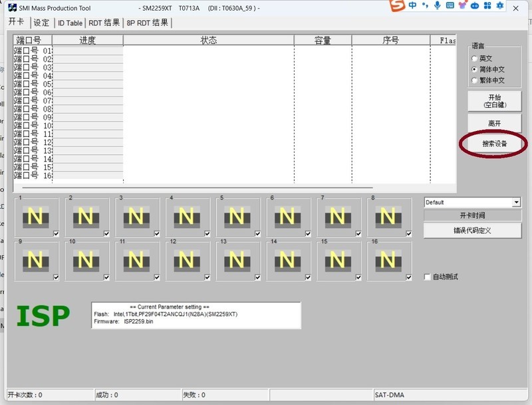Click the port 4 N status icon
Screen dimensions: 532x405
click(187, 217)
